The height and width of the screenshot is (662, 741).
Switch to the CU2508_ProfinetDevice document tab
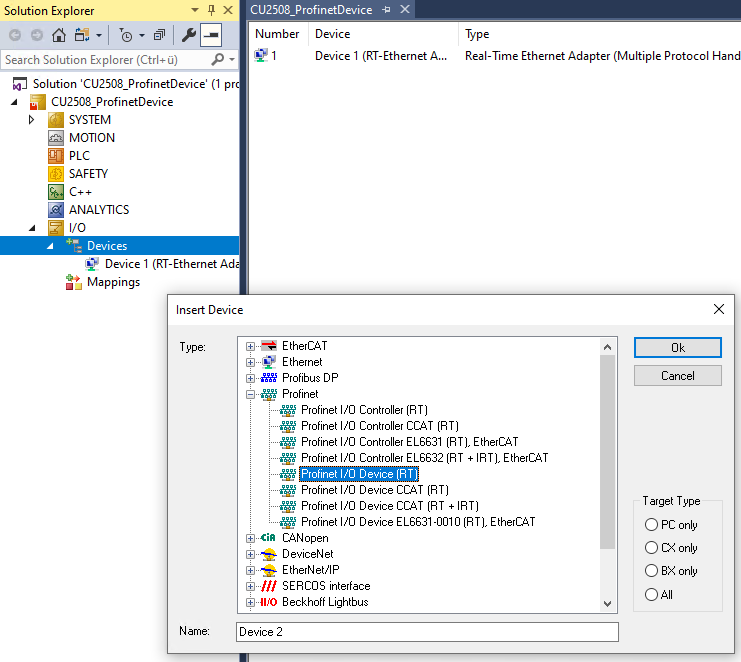tap(311, 10)
